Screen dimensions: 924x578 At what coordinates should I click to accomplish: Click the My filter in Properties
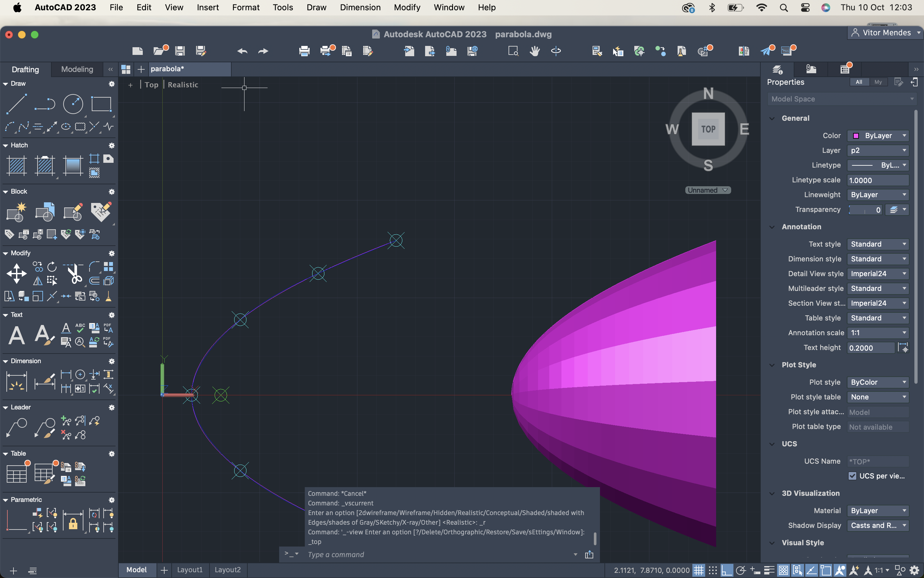pos(878,82)
